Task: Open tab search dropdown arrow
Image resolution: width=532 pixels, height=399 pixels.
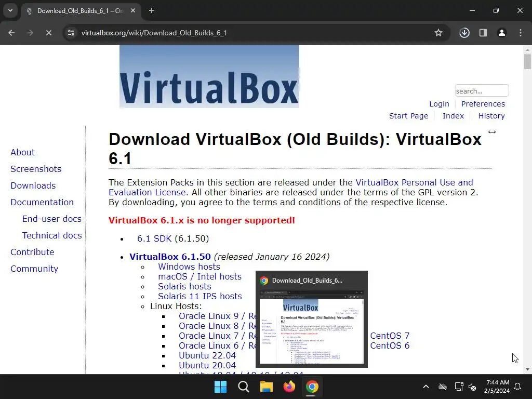Action: pos(10,10)
